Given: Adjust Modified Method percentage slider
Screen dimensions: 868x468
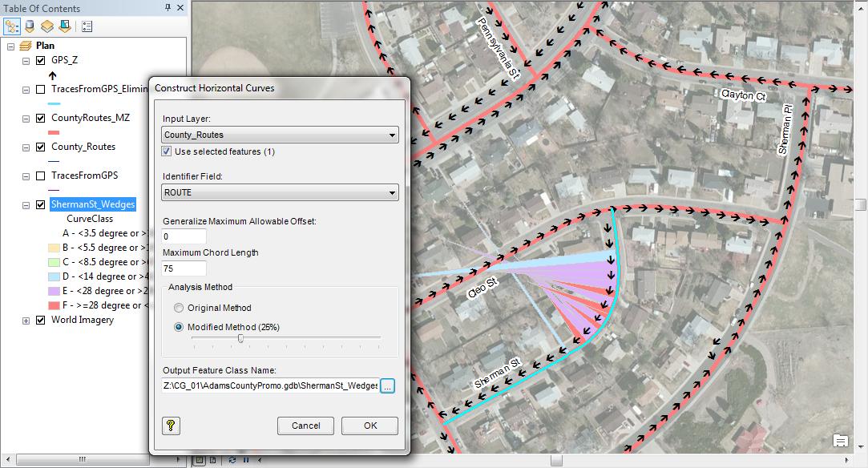Looking at the screenshot, I should (x=240, y=338).
